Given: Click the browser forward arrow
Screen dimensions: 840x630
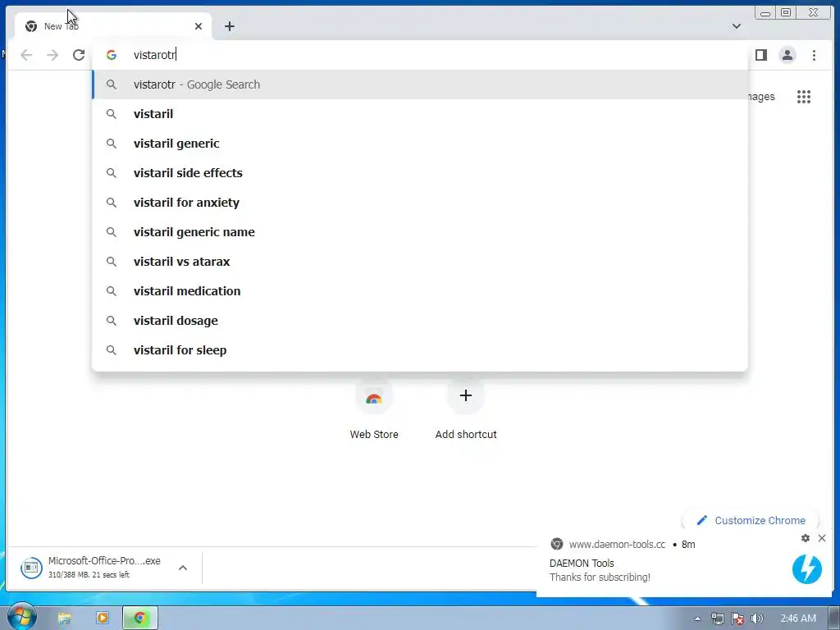Looking at the screenshot, I should click(x=52, y=55).
